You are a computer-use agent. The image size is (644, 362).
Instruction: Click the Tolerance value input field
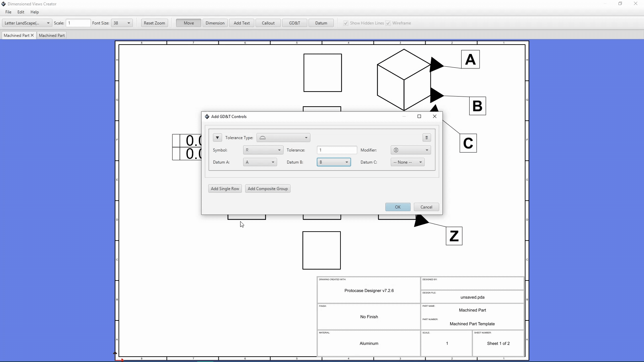336,150
